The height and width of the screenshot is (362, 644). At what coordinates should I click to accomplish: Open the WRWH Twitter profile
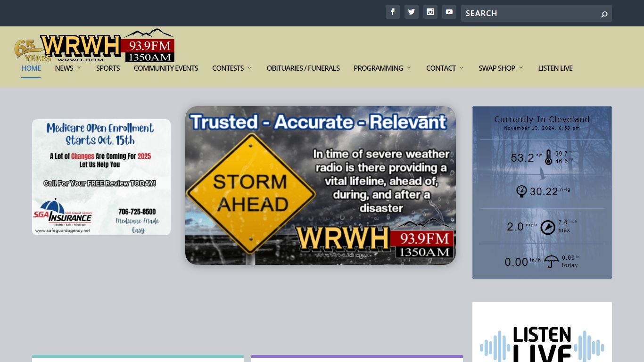tap(412, 12)
